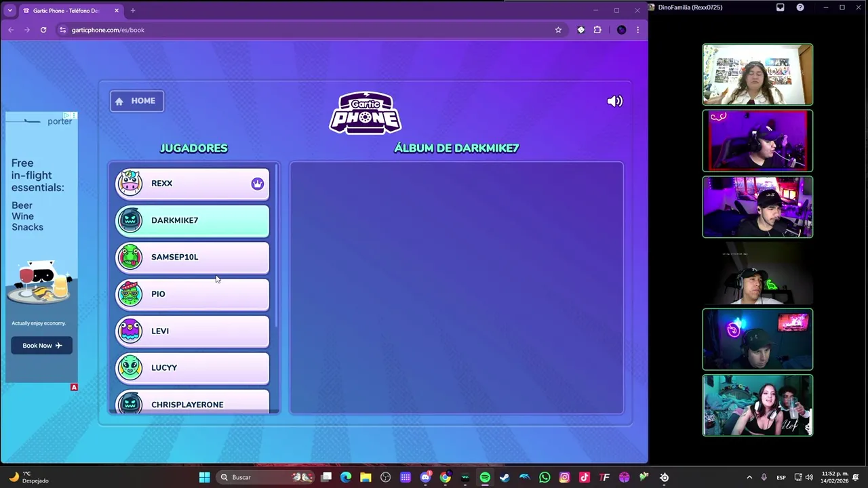Click the taskbar Buscar search box

point(267,477)
